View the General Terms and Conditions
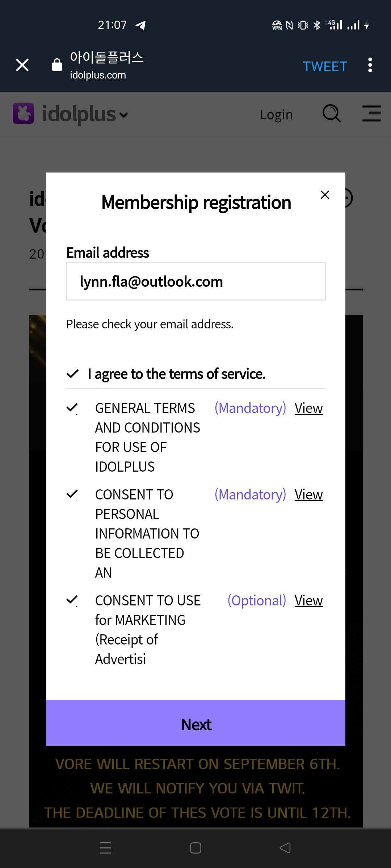Image resolution: width=391 pixels, height=868 pixels. click(308, 408)
